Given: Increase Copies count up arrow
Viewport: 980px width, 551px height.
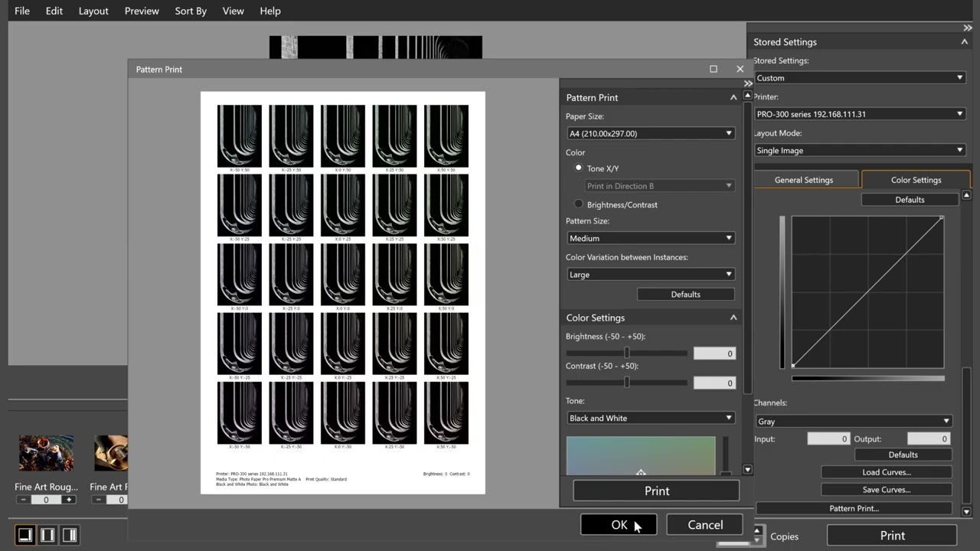Looking at the screenshot, I should click(x=757, y=530).
